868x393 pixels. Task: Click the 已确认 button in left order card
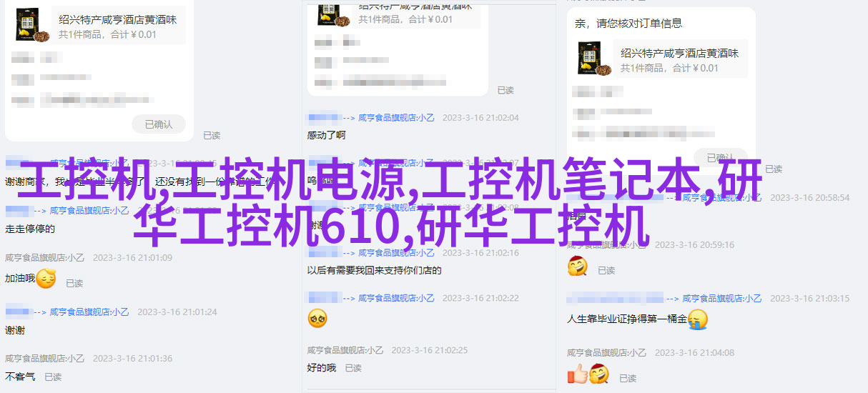pos(159,124)
